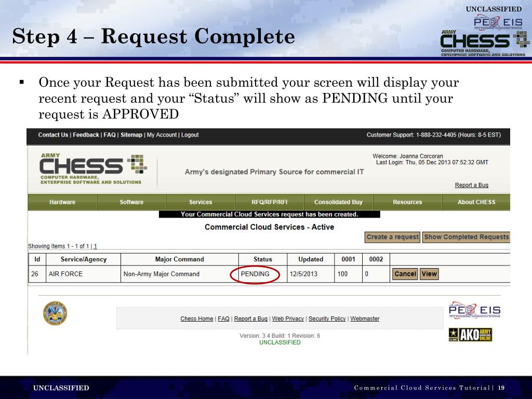Click the page 1 pagination link
532x399 pixels.
point(96,246)
